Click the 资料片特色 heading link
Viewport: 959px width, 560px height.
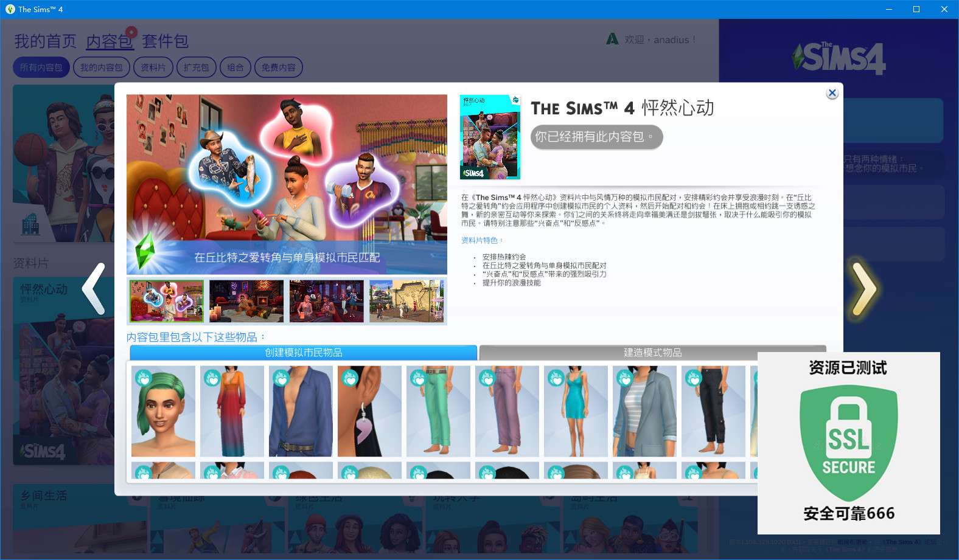[482, 240]
